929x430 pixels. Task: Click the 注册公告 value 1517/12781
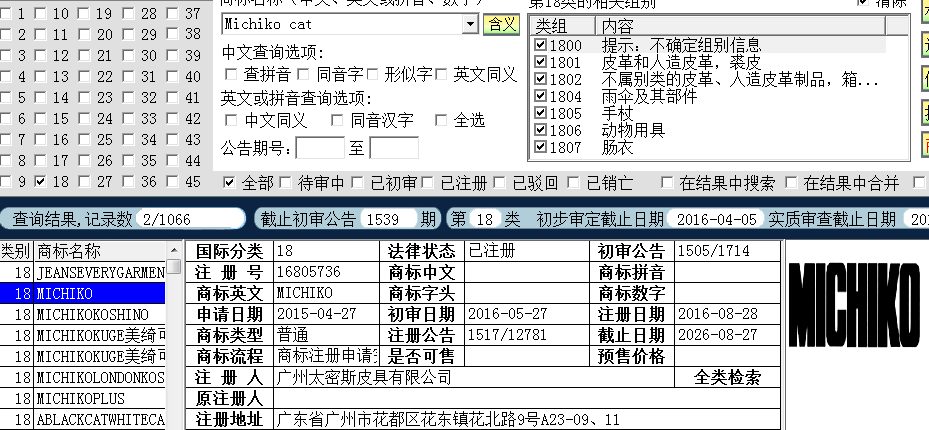pyautogui.click(x=507, y=335)
